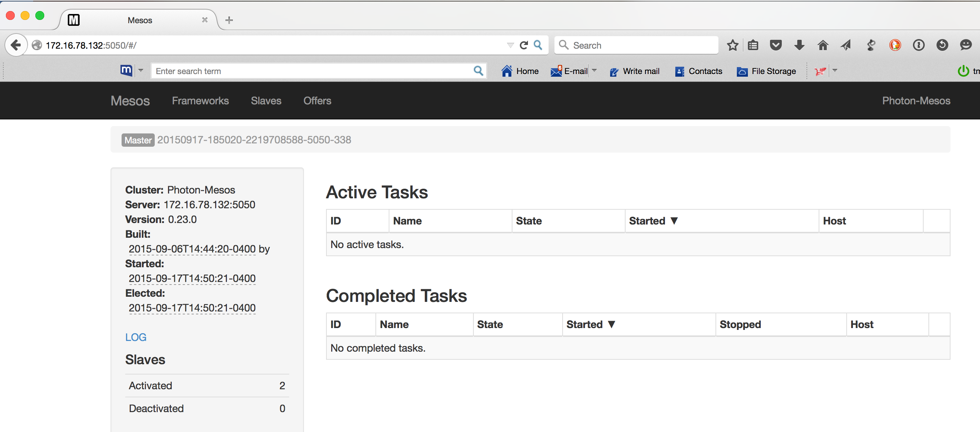Screen dimensions: 980x432
Task: Open the Frameworks nav tab
Action: click(200, 101)
